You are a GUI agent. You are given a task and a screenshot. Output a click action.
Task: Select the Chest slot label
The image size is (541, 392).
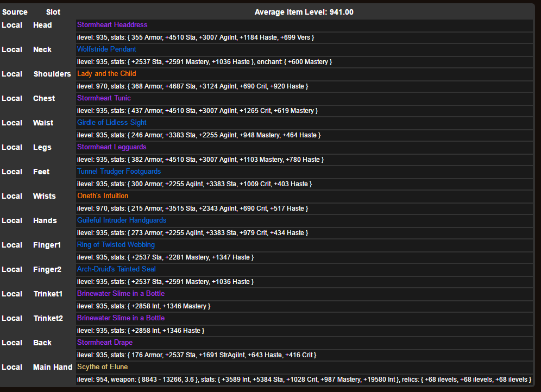pos(44,99)
